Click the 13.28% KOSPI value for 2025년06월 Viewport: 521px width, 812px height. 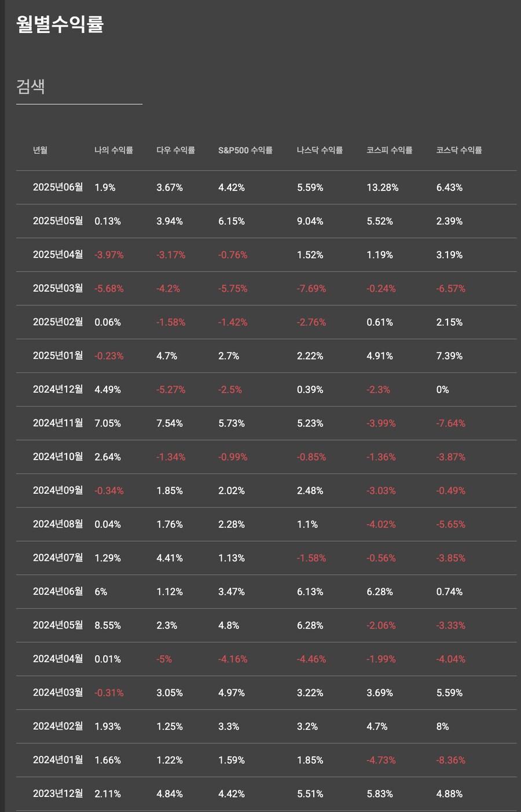[382, 188]
